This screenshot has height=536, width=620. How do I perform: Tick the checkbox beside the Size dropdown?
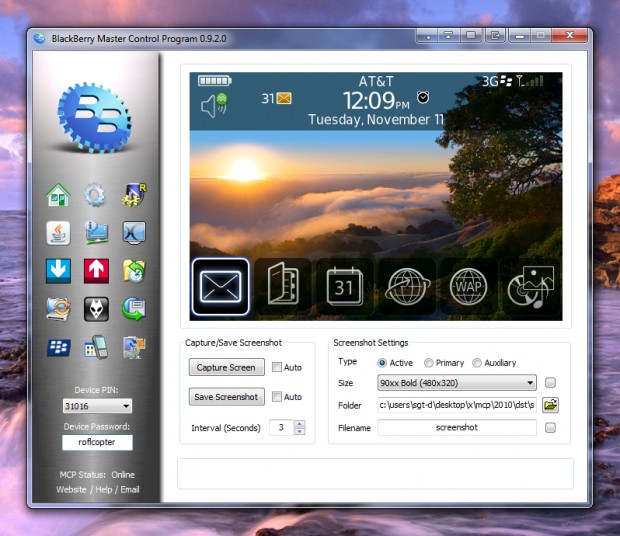[x=550, y=382]
